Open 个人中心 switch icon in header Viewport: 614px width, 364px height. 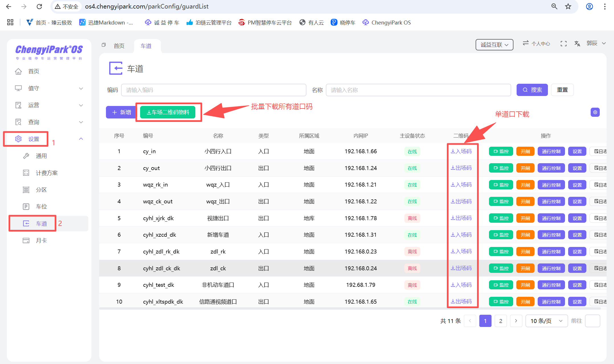point(525,43)
